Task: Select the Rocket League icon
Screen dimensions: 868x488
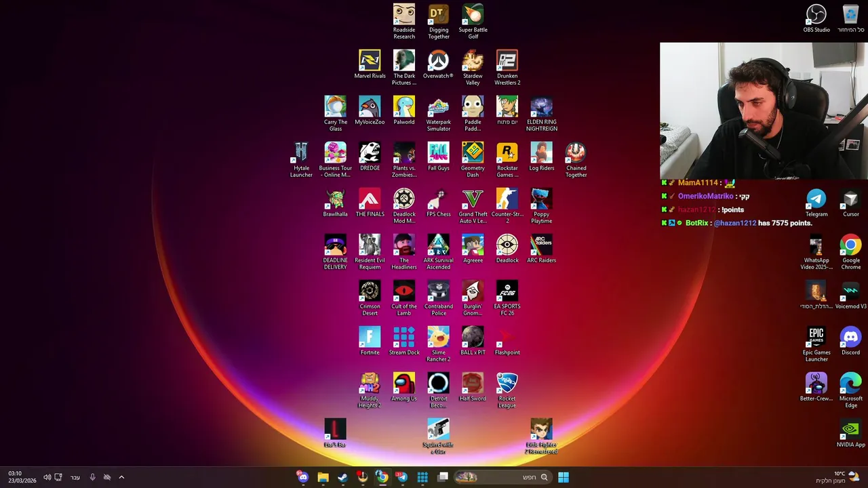Action: [x=507, y=390]
